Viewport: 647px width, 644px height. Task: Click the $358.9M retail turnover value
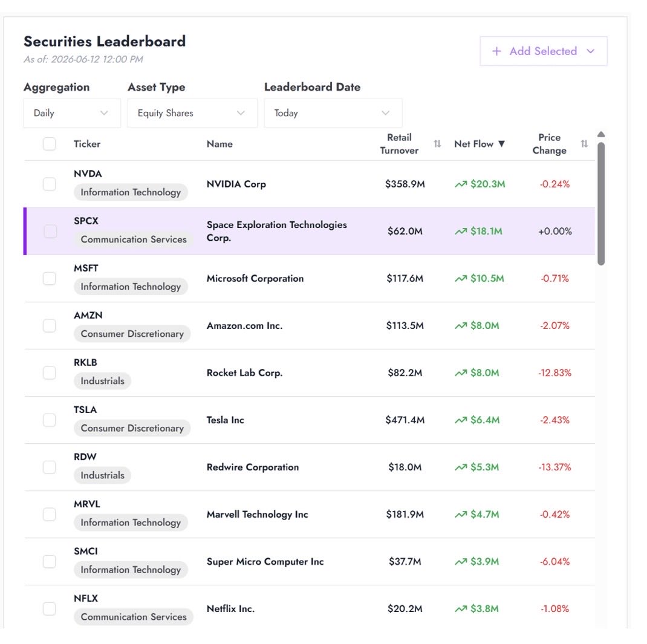[x=405, y=184]
